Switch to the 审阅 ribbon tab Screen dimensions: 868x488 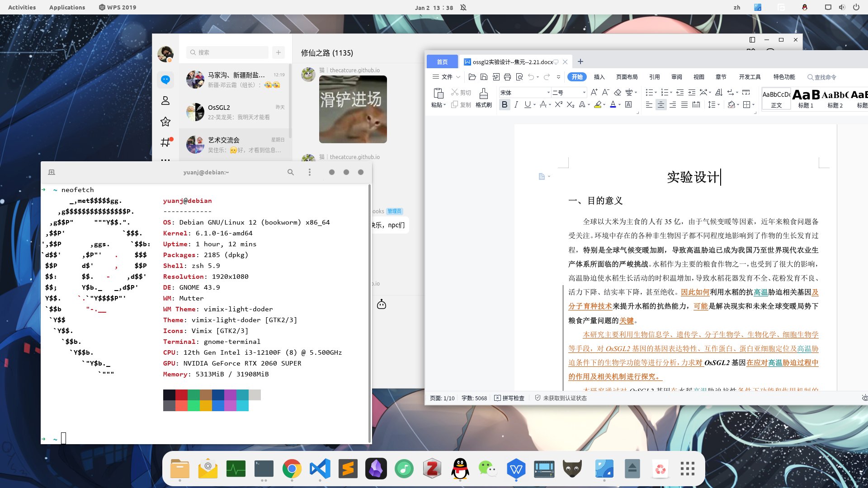pyautogui.click(x=676, y=77)
